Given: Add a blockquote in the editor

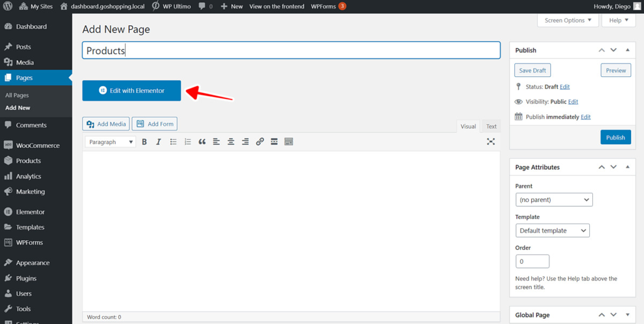Looking at the screenshot, I should (202, 141).
